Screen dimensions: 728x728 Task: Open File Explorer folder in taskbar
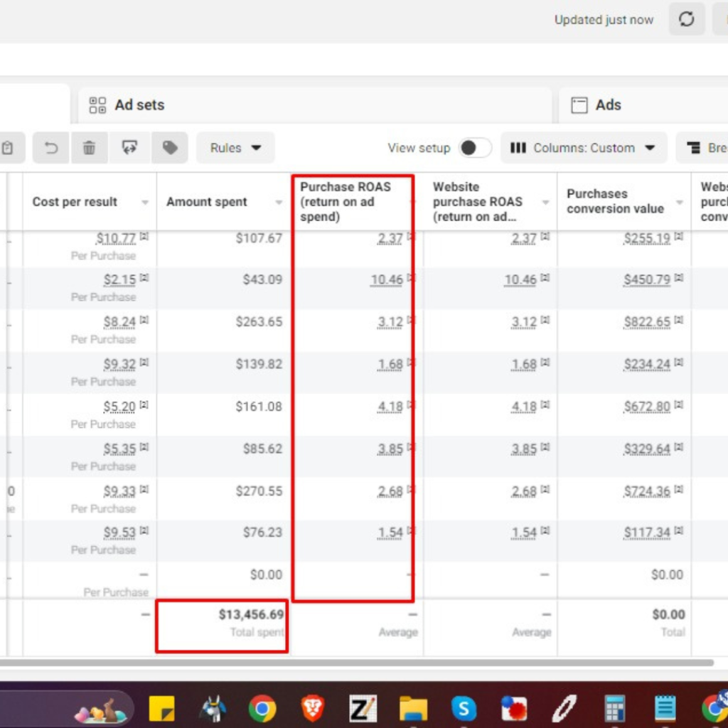[413, 708]
